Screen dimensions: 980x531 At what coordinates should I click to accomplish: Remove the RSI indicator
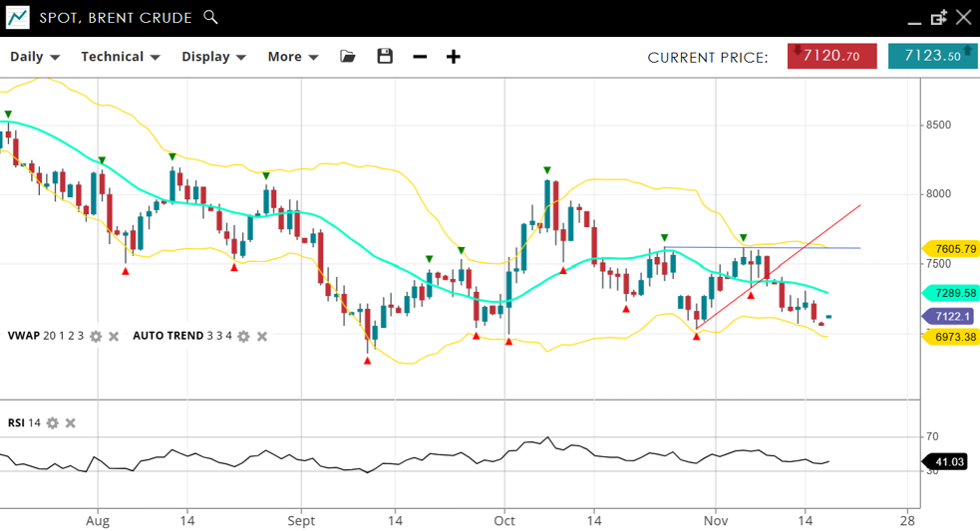[71, 423]
